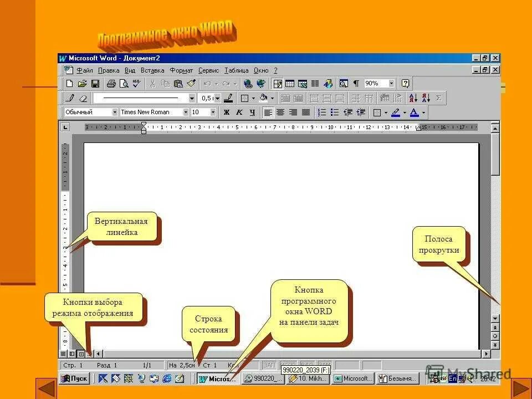This screenshot has height=399, width=532.
Task: Click the horizontal scrollbar right arrow
Action: (x=486, y=354)
